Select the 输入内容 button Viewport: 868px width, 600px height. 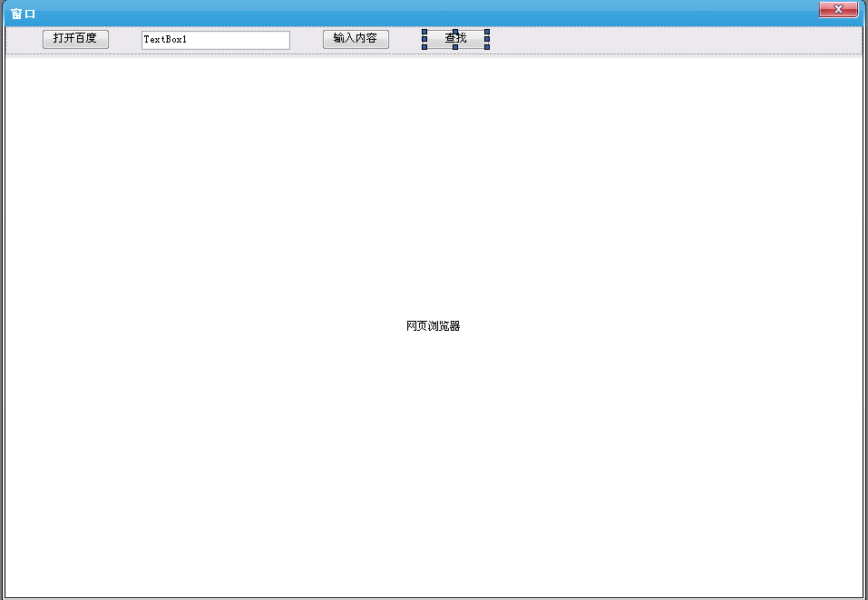tap(356, 39)
